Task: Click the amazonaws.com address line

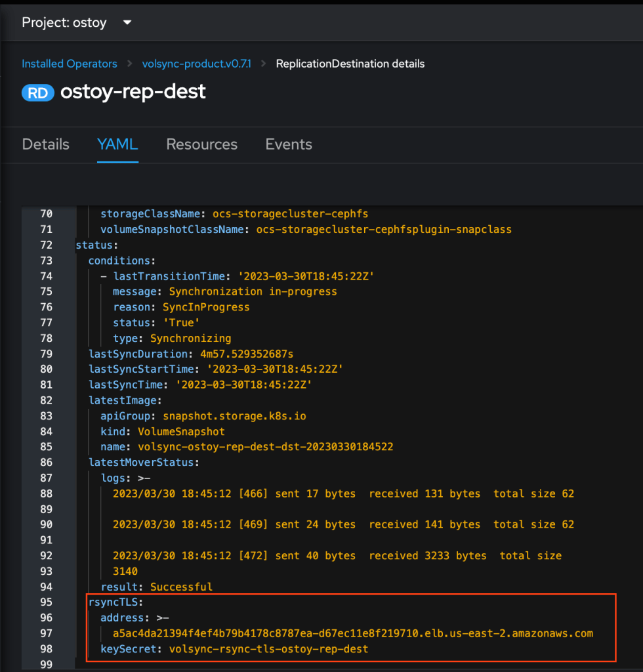Action: pyautogui.click(x=352, y=633)
